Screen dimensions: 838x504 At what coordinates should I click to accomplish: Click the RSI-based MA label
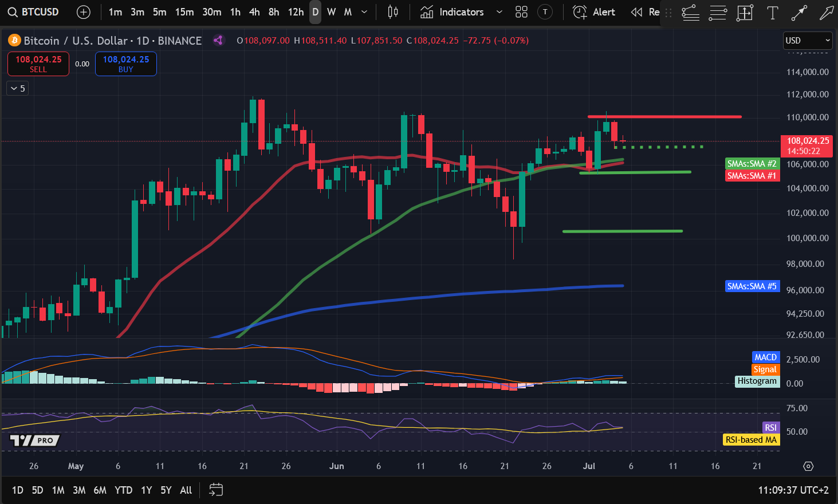pyautogui.click(x=751, y=440)
